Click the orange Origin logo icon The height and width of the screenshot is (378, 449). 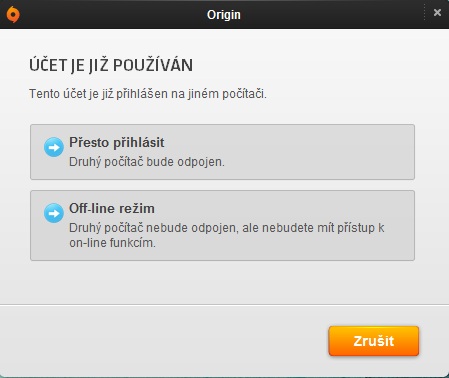pos(13,15)
